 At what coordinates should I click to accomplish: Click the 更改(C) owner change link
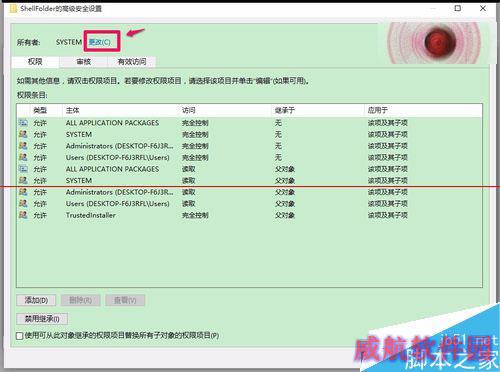point(99,42)
